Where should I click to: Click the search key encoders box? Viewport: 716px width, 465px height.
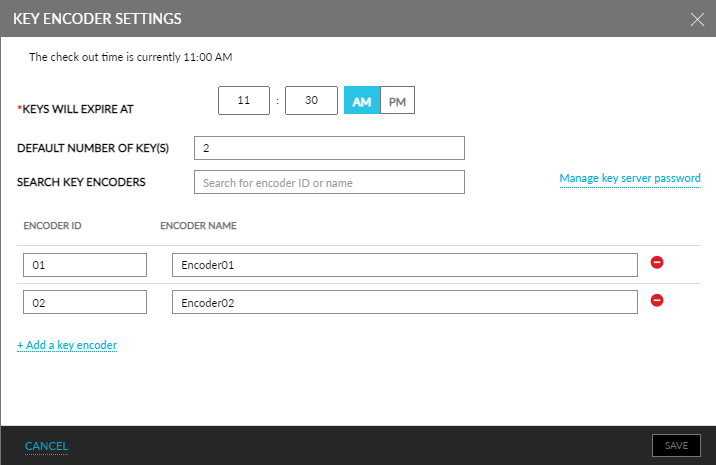pos(329,182)
